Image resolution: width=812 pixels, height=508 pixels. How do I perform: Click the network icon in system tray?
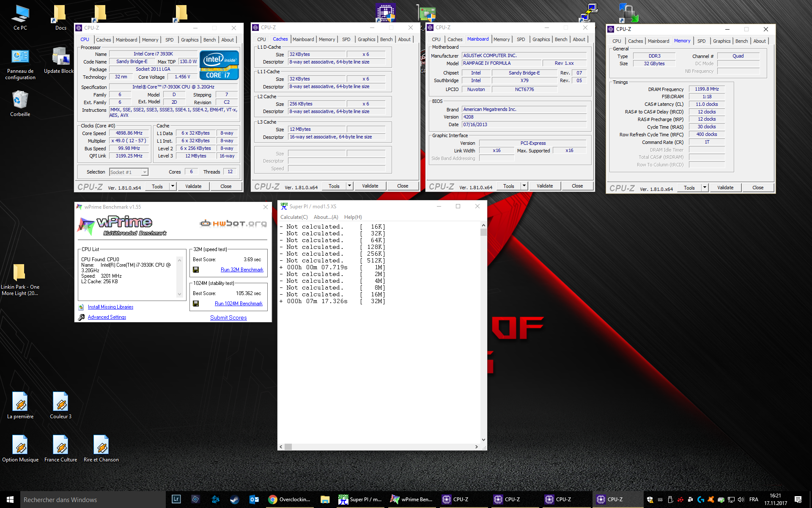tap(731, 500)
